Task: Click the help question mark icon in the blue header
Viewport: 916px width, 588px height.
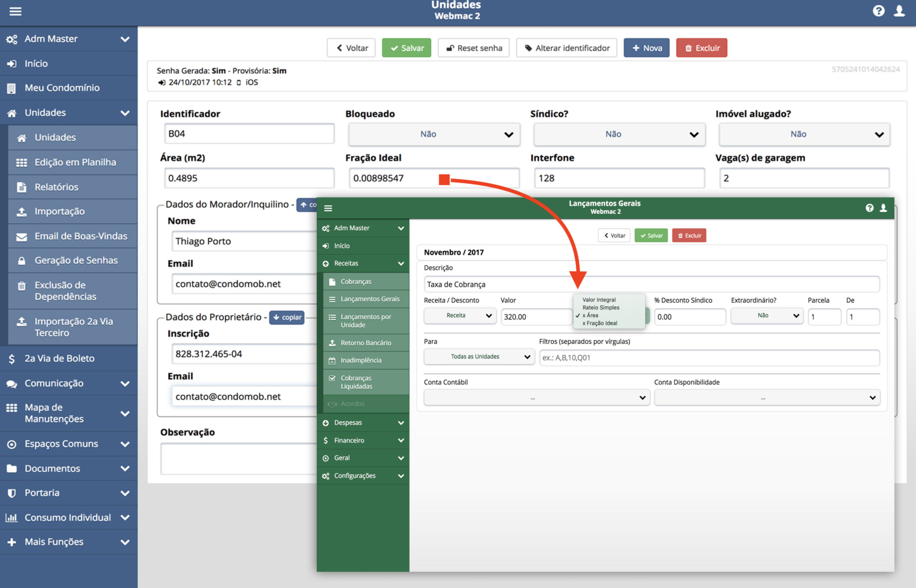Action: click(x=878, y=11)
